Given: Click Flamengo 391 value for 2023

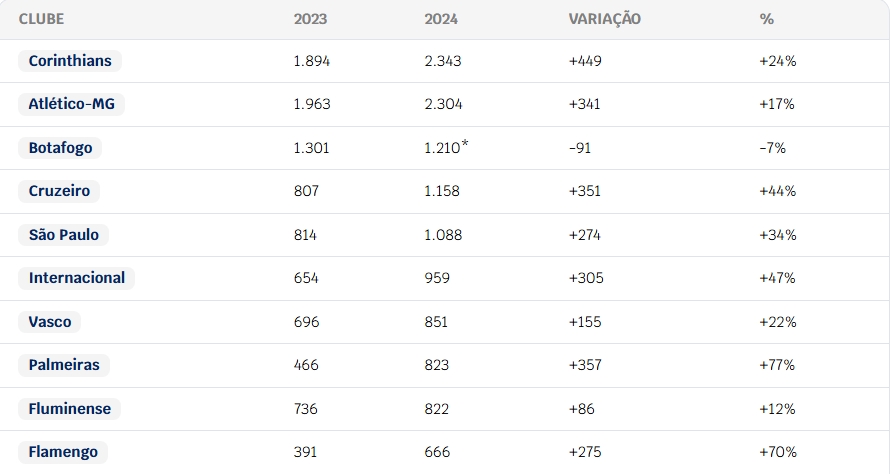Looking at the screenshot, I should pos(305,452).
